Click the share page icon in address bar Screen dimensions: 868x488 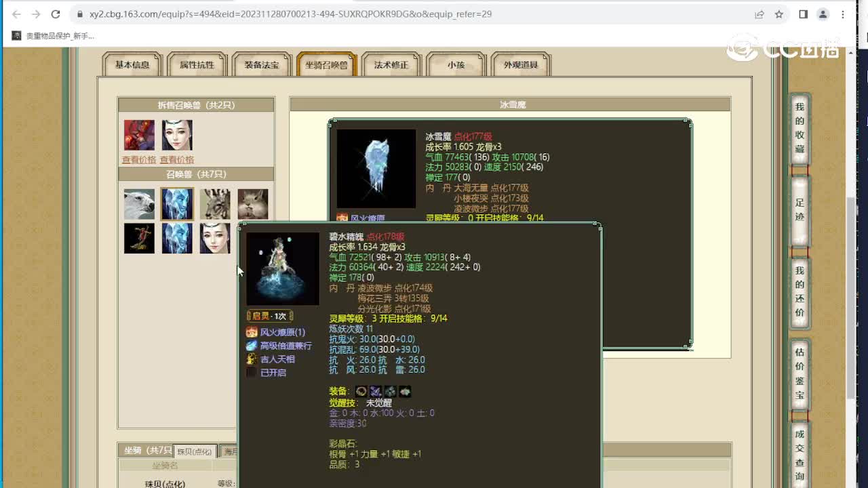coord(759,14)
